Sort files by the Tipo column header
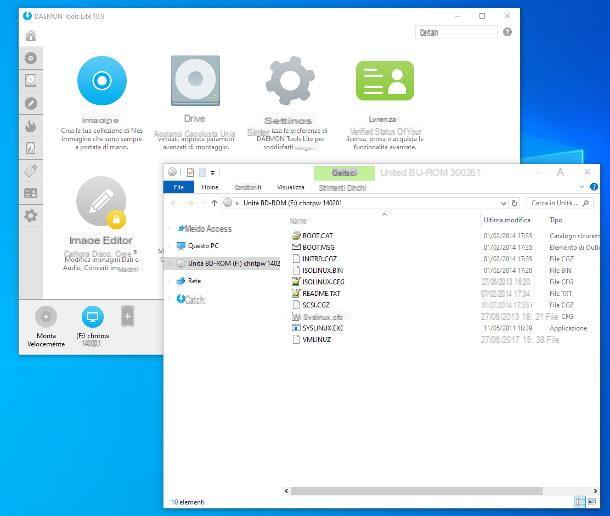The width and height of the screenshot is (610, 516). (x=556, y=220)
